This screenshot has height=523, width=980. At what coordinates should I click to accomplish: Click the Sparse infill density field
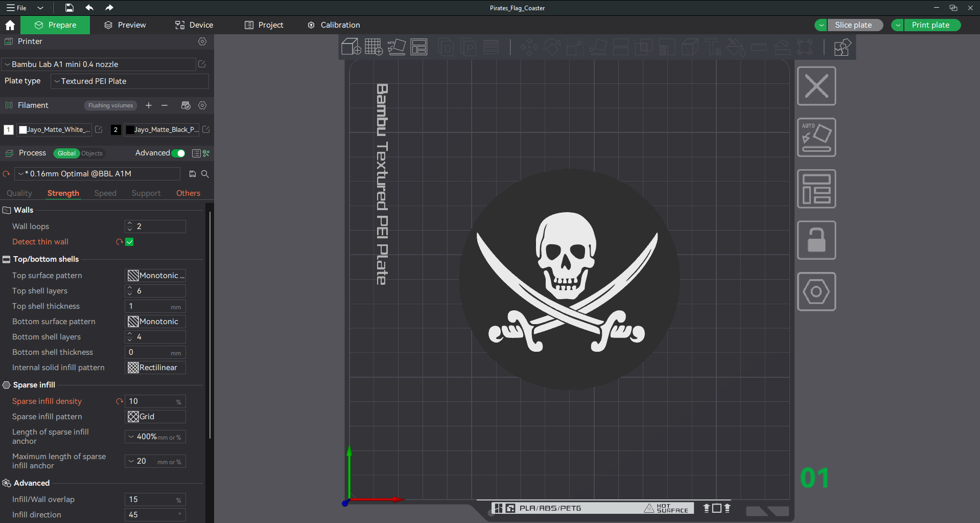[x=155, y=401]
